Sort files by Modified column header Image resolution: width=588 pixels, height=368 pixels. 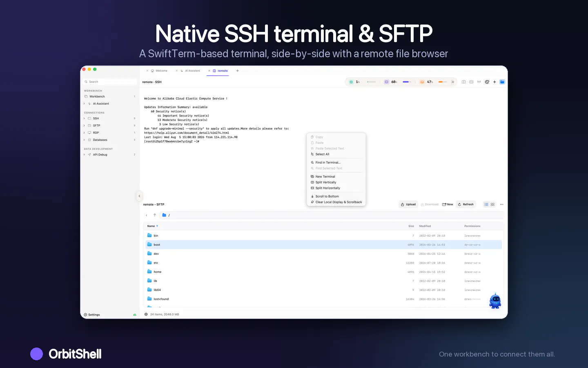[x=425, y=226]
